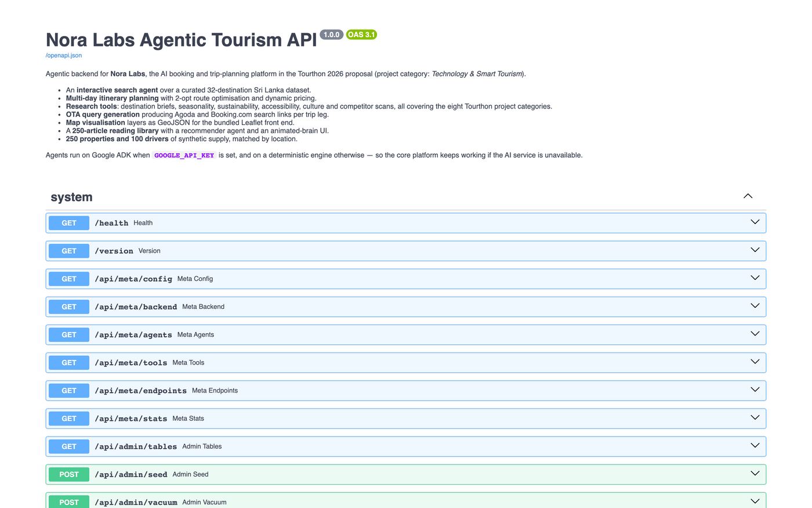Expand the /api/admin/vacuum chevron

[x=755, y=501]
